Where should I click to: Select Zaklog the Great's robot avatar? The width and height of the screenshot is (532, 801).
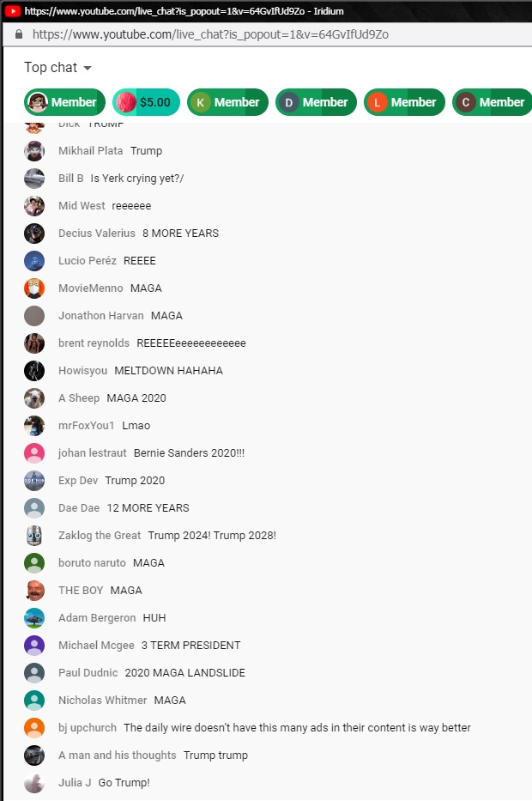(x=34, y=536)
